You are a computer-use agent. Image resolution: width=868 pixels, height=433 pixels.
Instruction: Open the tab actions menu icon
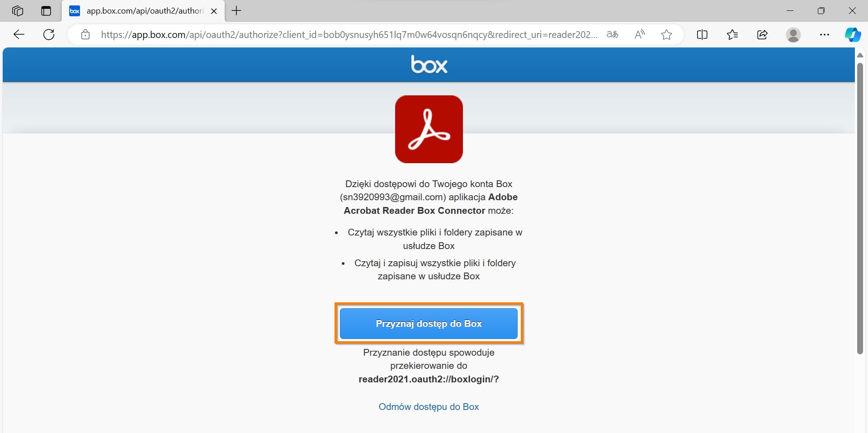[x=46, y=11]
